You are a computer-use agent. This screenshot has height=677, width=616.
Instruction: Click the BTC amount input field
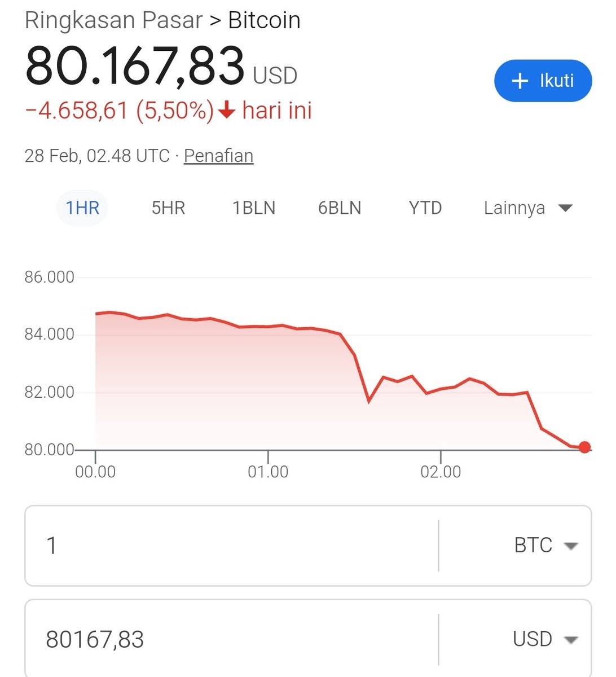click(231, 546)
